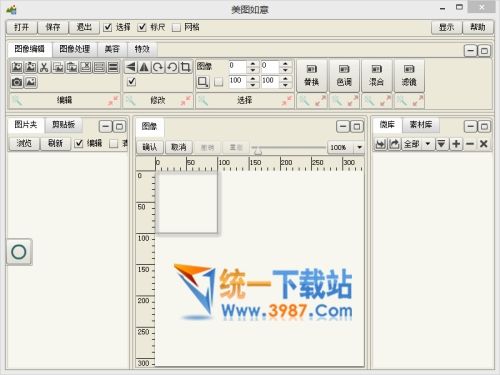
Task: Click the 浏览 browse button
Action: [24, 143]
